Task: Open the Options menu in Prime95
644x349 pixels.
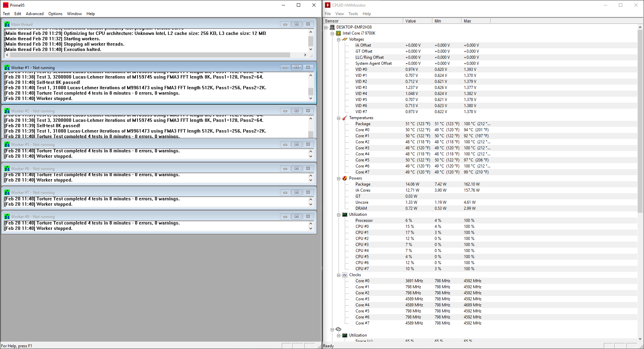Action: pos(55,14)
